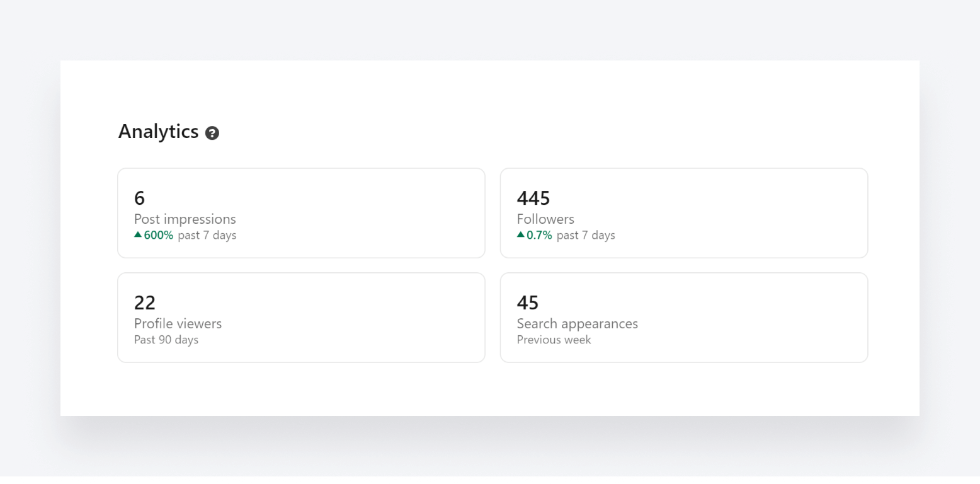
Task: Open the Post impressions label
Action: coord(185,219)
